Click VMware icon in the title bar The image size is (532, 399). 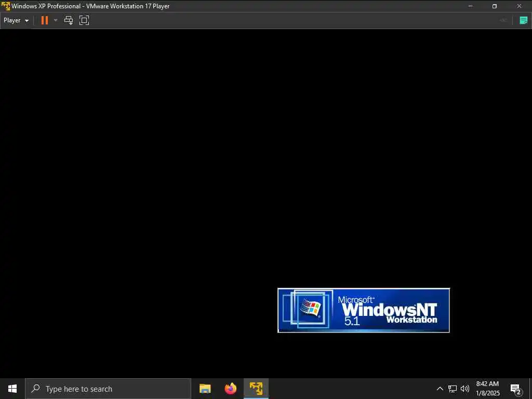point(5,6)
